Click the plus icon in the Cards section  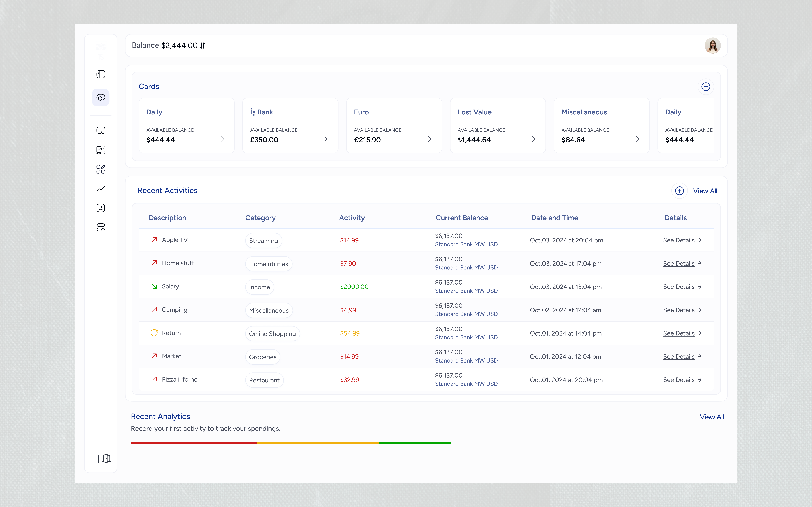pos(706,87)
